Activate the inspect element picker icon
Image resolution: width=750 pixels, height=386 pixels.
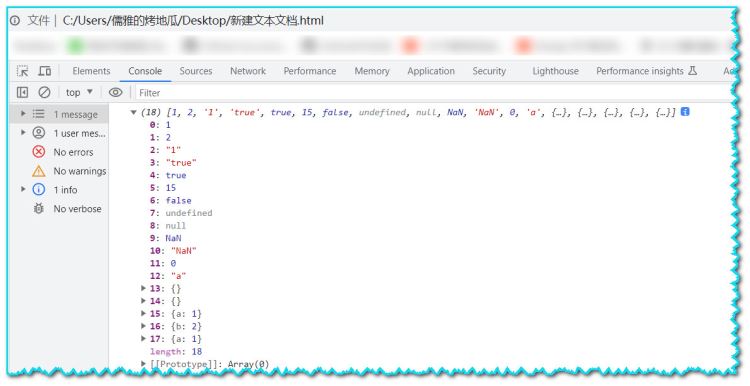point(22,71)
